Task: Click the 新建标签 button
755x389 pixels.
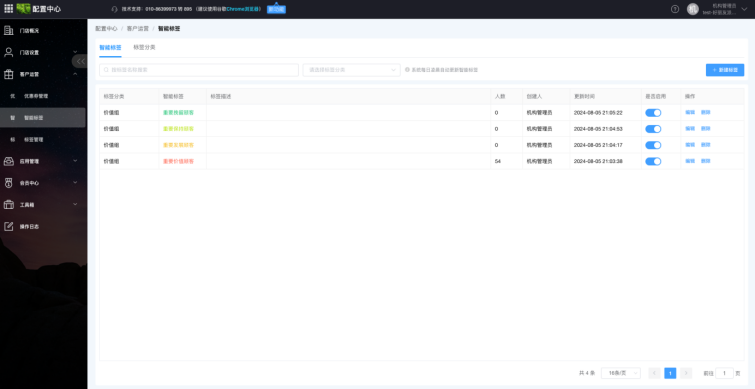Action: click(725, 70)
